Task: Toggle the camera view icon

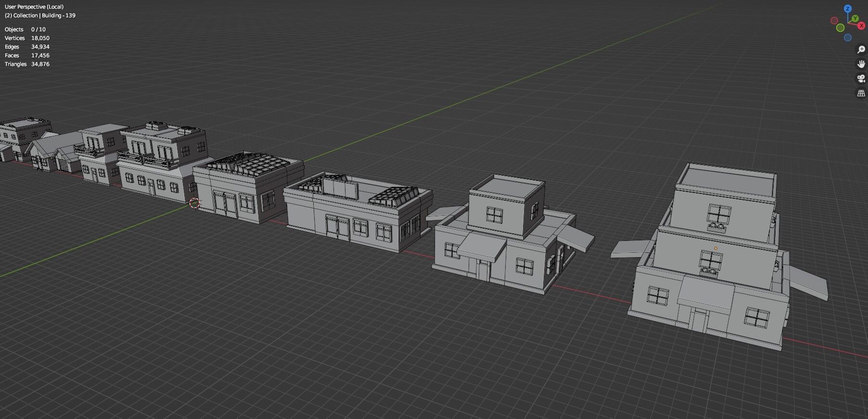Action: 861,79
